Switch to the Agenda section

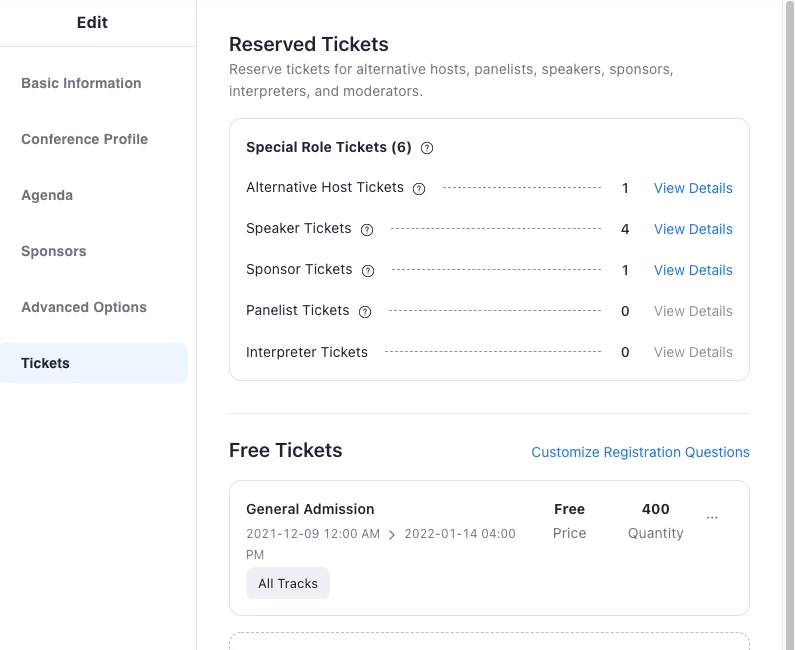pos(47,195)
